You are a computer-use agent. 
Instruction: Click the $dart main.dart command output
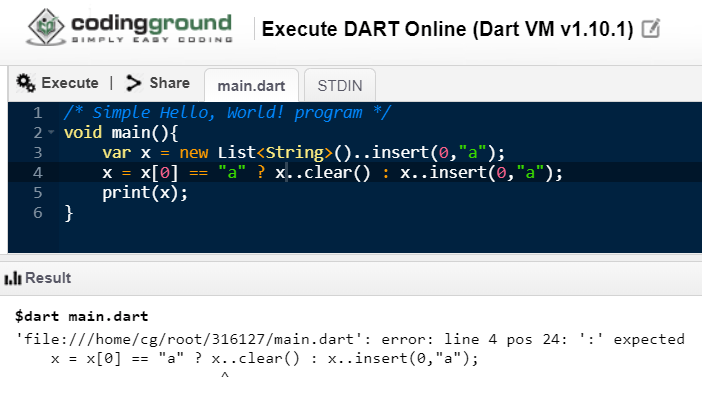coord(81,316)
